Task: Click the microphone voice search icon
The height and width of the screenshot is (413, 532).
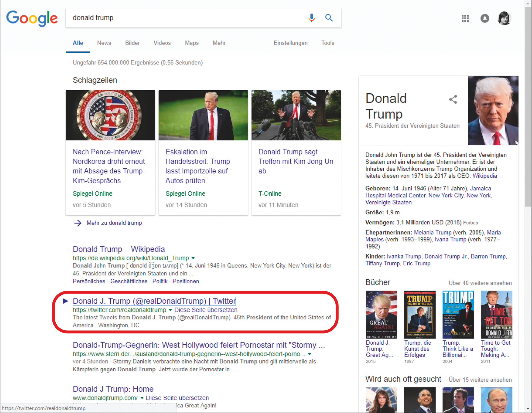Action: pos(311,18)
